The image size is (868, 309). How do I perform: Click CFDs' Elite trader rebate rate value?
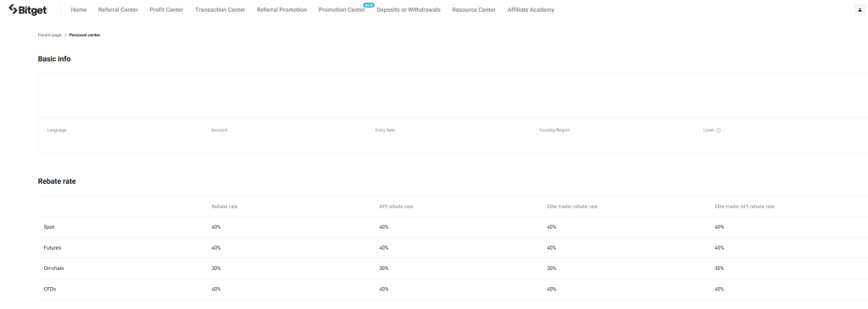click(551, 289)
